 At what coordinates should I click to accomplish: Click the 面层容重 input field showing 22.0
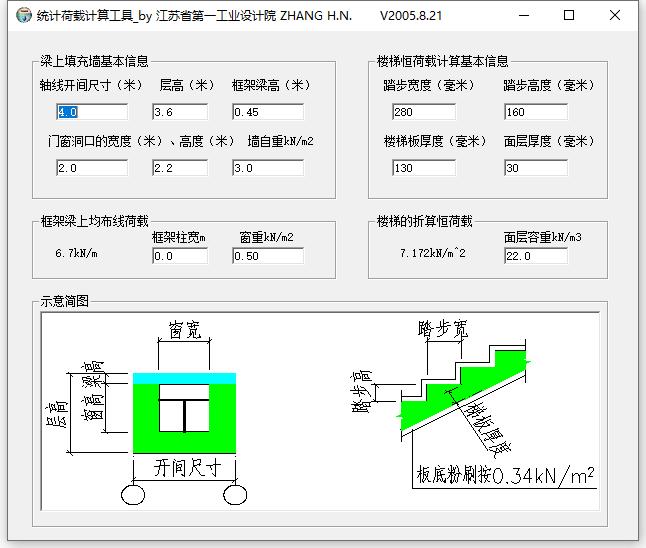coord(536,256)
